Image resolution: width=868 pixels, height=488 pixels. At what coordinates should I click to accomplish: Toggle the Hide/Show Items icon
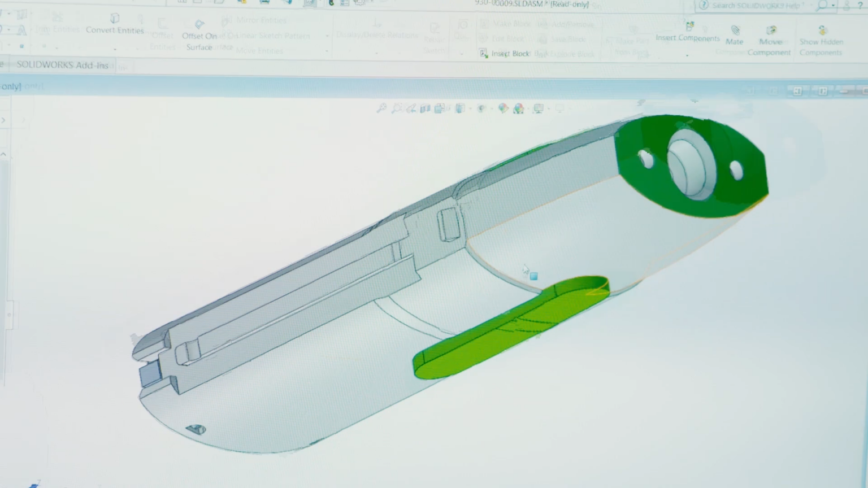pos(481,108)
